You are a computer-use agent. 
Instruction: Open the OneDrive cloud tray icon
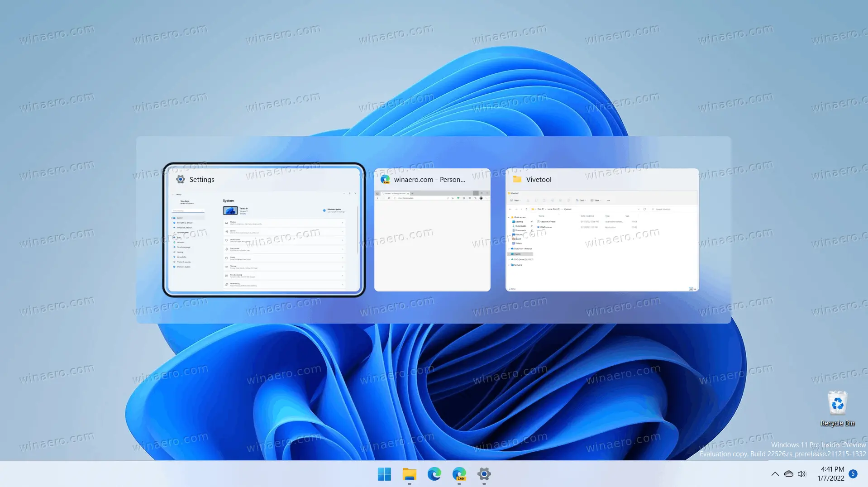[x=788, y=474]
